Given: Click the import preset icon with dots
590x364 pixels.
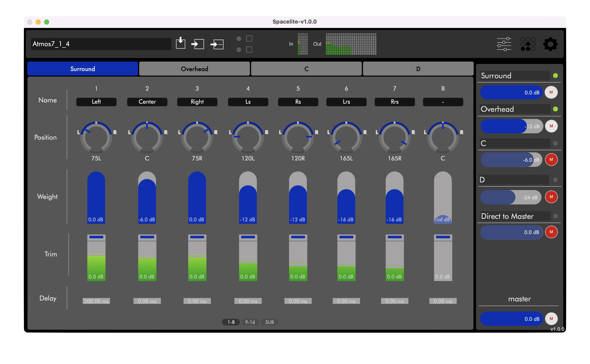Looking at the screenshot, I should (x=217, y=44).
